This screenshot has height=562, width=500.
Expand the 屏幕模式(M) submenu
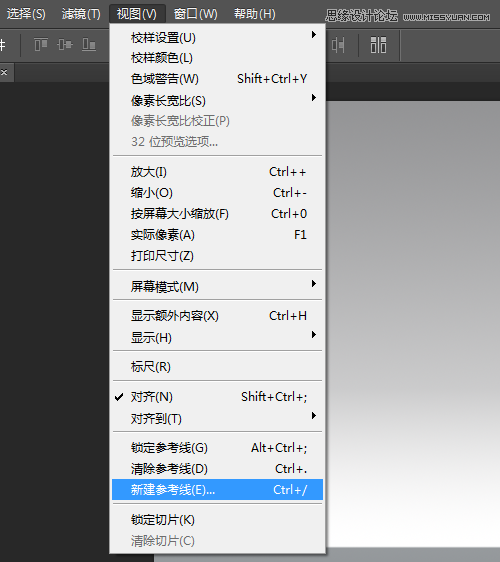217,287
